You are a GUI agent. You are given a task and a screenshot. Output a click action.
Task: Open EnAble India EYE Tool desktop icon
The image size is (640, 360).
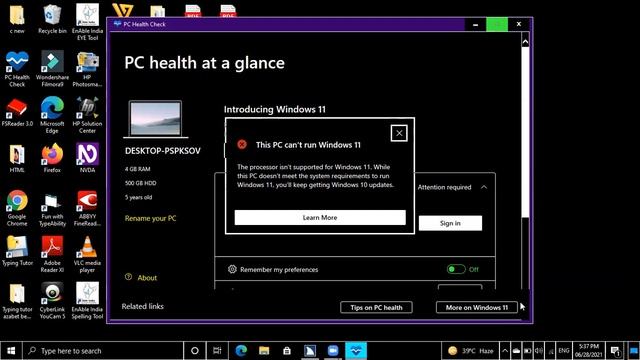click(x=87, y=22)
